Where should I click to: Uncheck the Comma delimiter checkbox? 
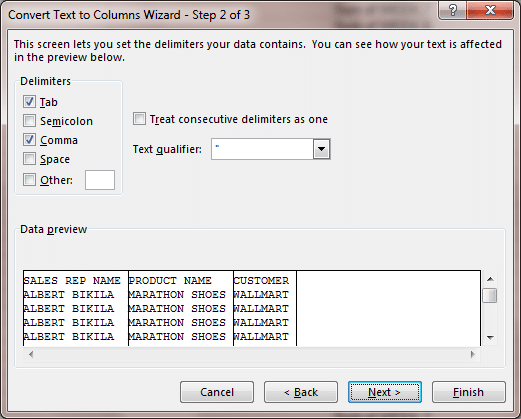(x=29, y=140)
